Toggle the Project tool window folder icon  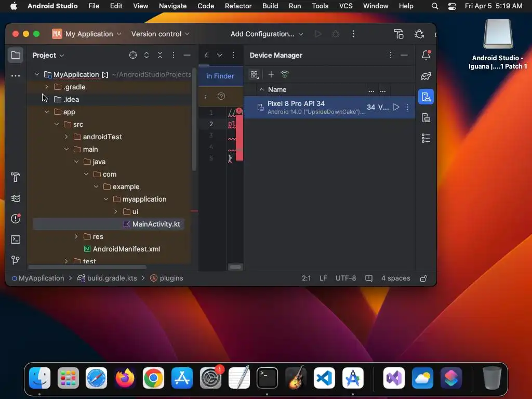tap(16, 55)
